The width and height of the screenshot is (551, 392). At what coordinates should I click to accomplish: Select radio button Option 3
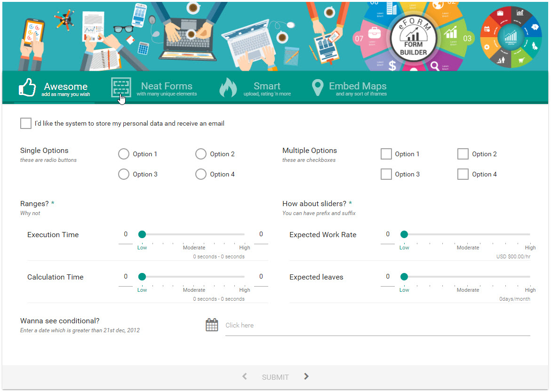coord(124,174)
